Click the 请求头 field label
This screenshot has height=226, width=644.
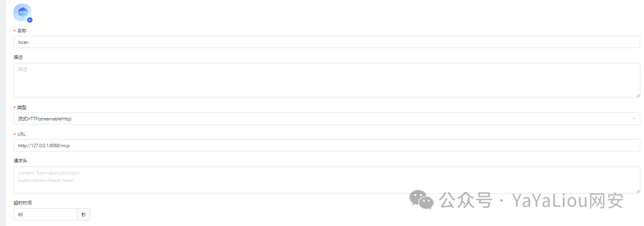coord(20,160)
